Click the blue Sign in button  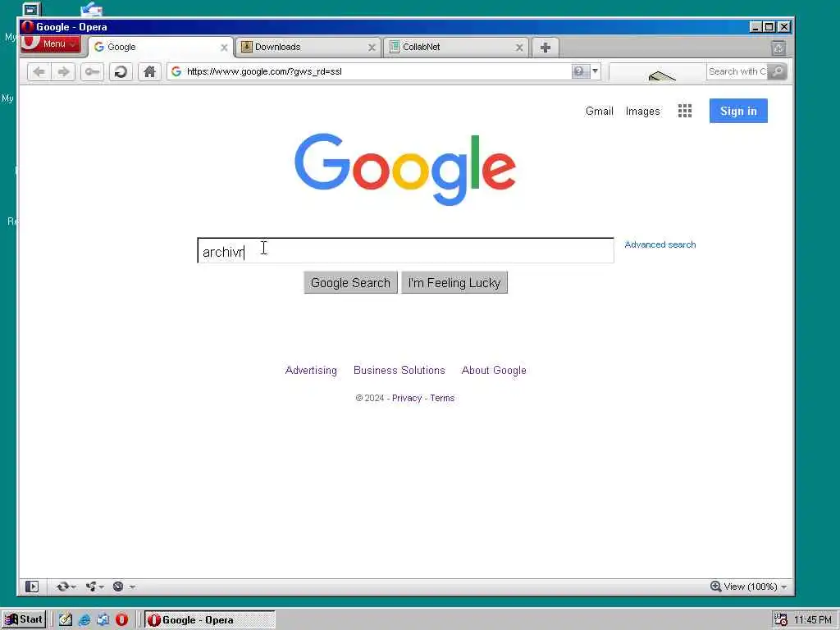[x=738, y=111]
